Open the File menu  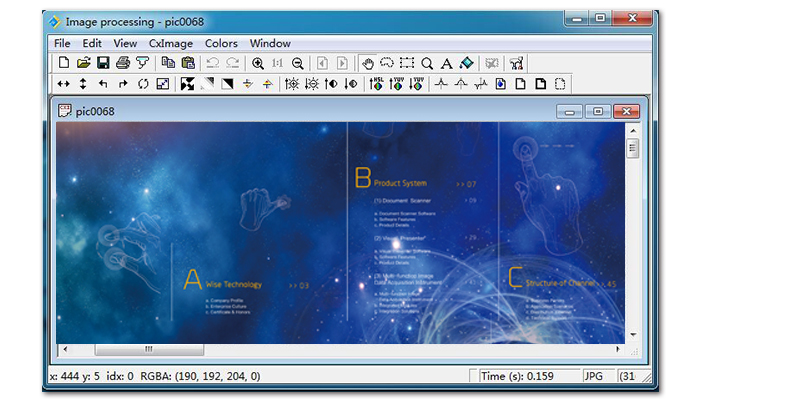point(62,43)
